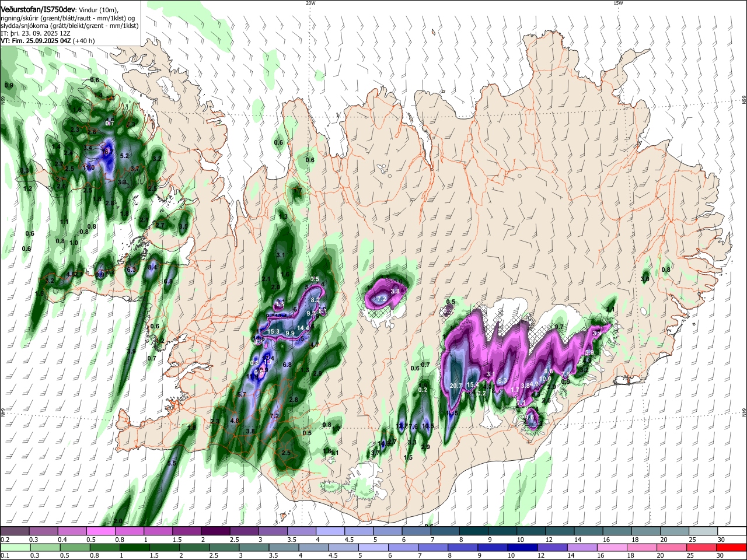Click the 3.0 value in the east
This screenshot has height=560, width=747.
pyautogui.click(x=645, y=279)
